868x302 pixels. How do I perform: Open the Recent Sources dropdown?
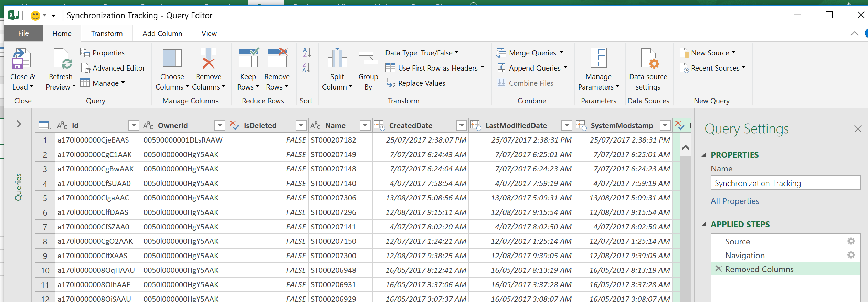pos(713,68)
